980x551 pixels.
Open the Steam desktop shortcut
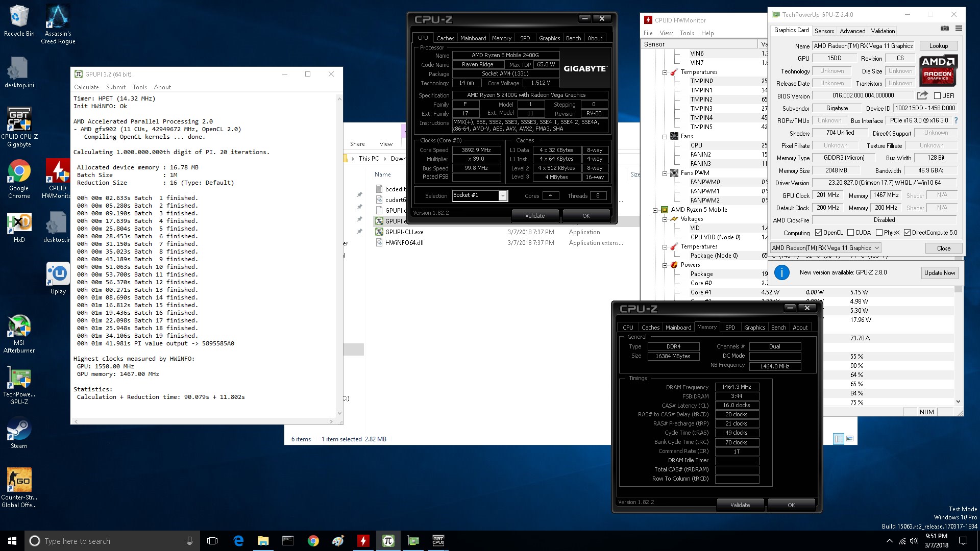(19, 434)
